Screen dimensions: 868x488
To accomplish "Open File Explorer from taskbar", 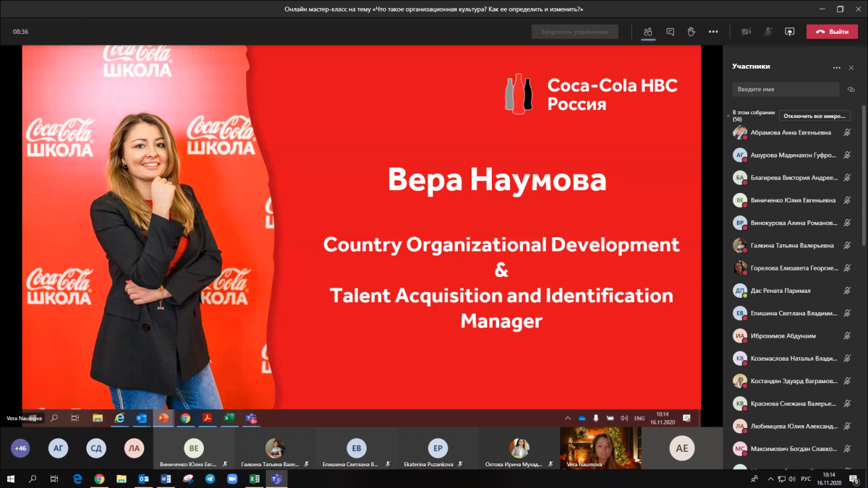I will 122,479.
